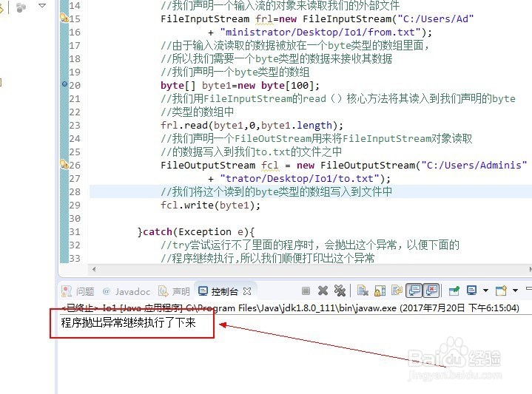
Task: Remove the launch with the single X icon
Action: [x=323, y=291]
